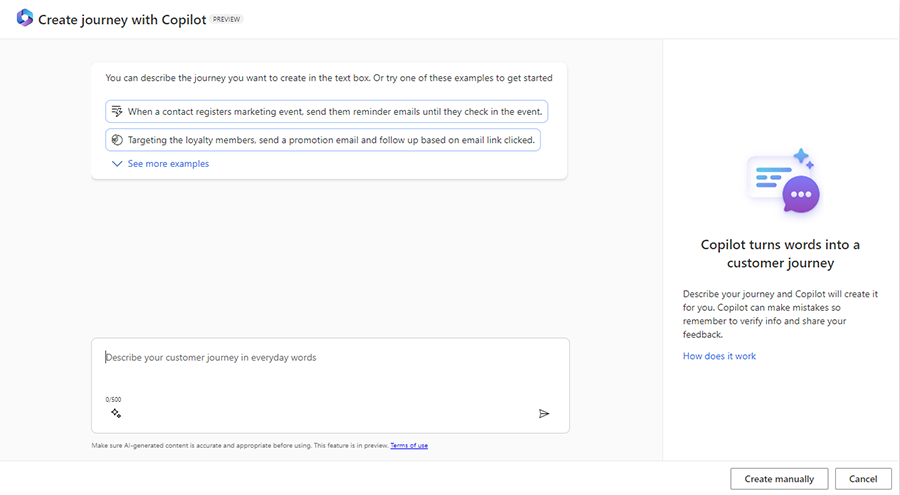Click the Copilot logo in the header
This screenshot has height=495, width=900.
click(x=24, y=19)
